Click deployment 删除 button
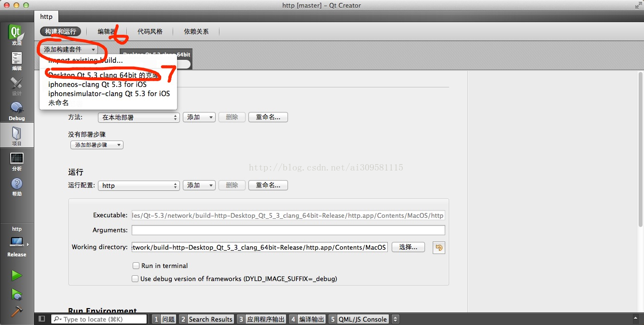Viewport: 644px width, 325px height. click(232, 117)
